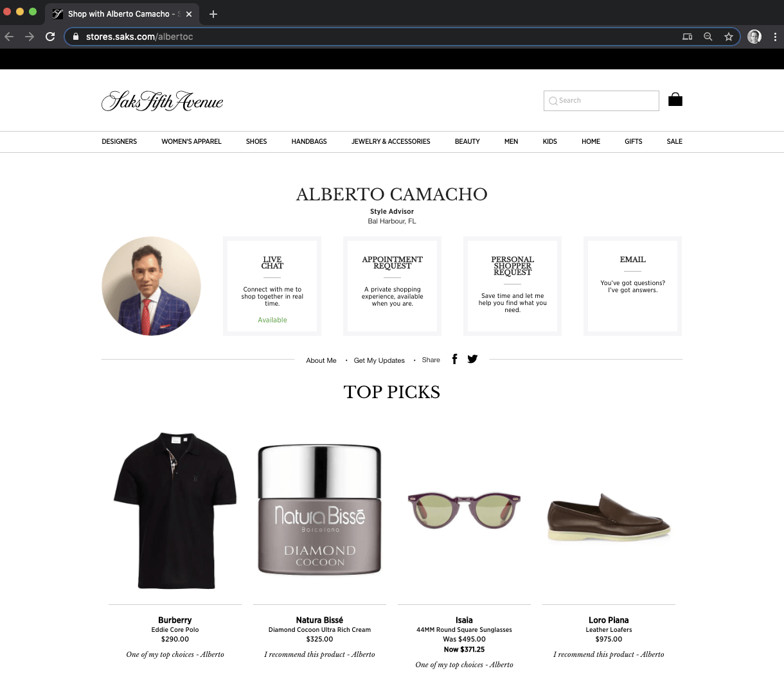Open the Chrome three-dot menu

coord(775,37)
